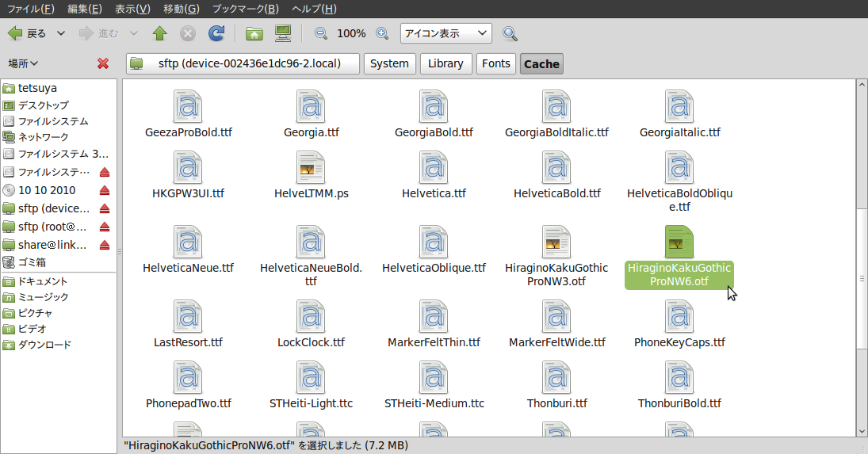
Task: Select the STHeiti-Light.ttc file
Action: (311, 385)
